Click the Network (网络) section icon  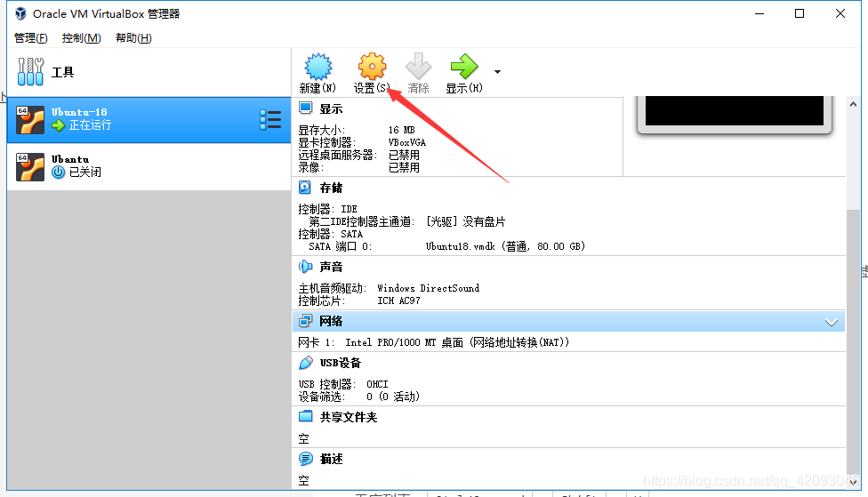(305, 321)
